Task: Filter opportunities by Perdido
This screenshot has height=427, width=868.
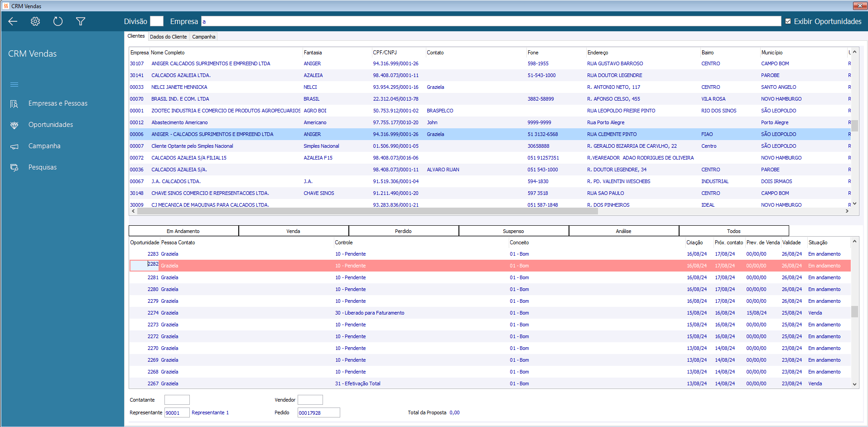Action: [x=404, y=231]
